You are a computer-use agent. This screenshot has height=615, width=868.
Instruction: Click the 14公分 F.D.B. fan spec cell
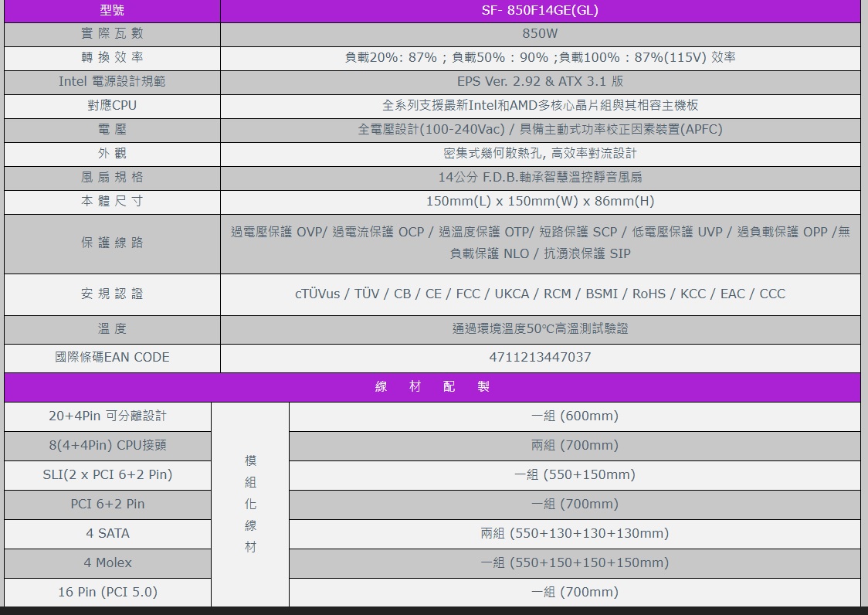pyautogui.click(x=540, y=178)
